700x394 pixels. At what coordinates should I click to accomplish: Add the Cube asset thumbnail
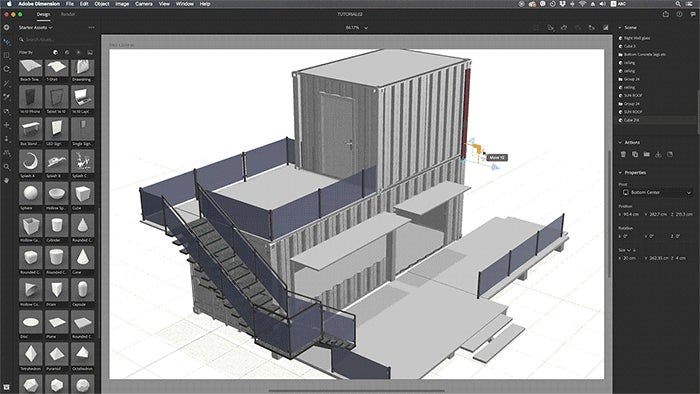tap(83, 194)
